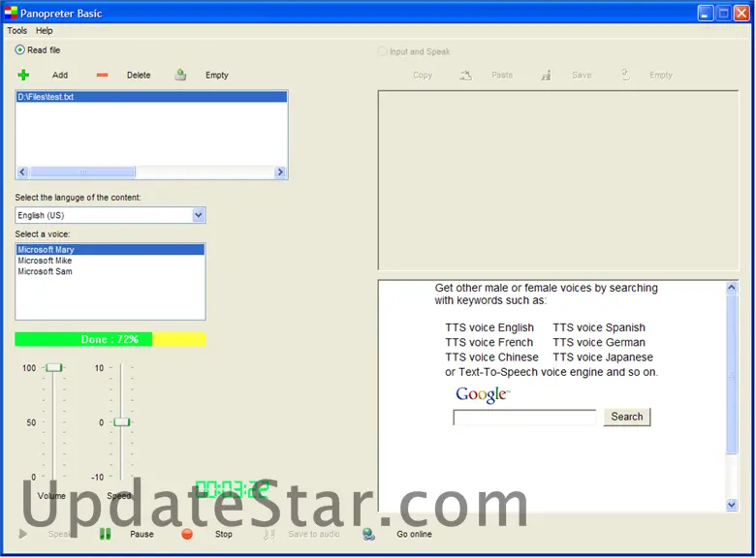
Task: Click the Empty file list icon
Action: tap(180, 75)
